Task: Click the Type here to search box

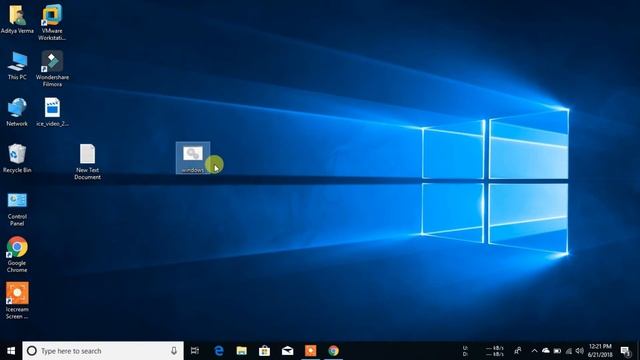Action: (103, 351)
